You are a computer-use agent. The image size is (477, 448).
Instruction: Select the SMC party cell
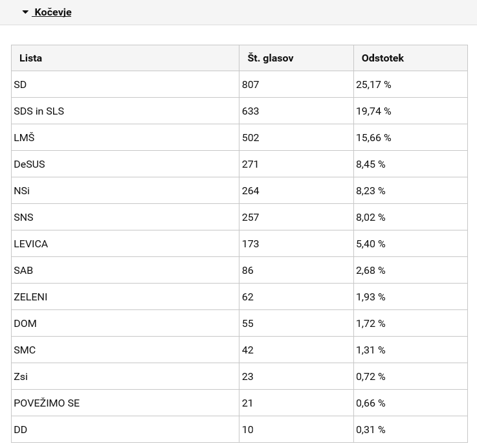[125, 350]
